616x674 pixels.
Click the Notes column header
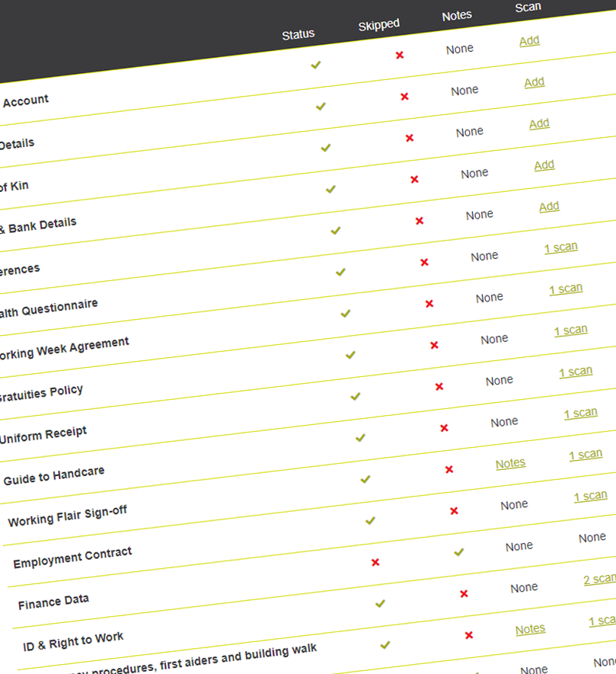coord(457,16)
